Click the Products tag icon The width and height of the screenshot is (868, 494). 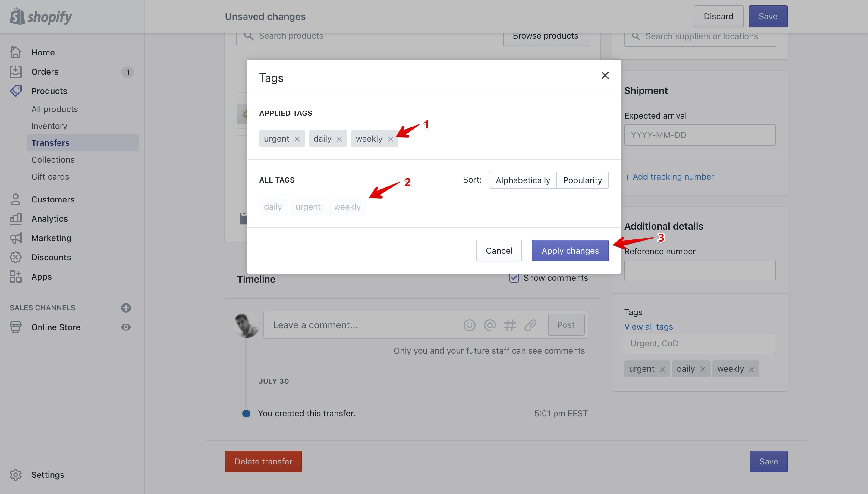(16, 91)
